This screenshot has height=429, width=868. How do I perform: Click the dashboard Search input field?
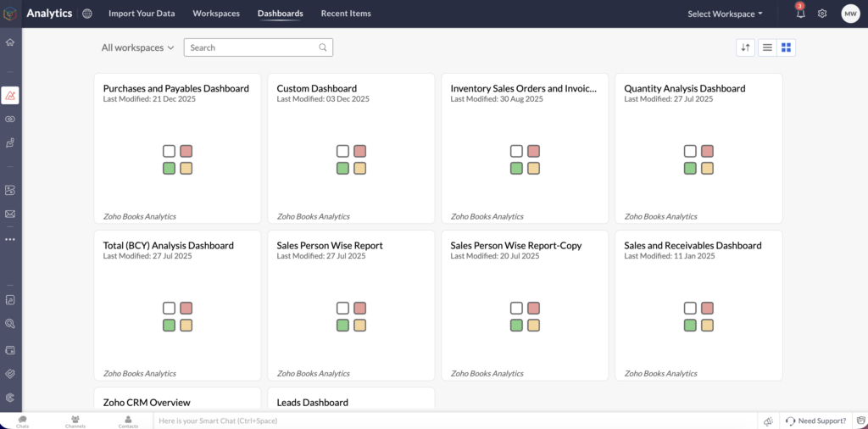pyautogui.click(x=253, y=47)
